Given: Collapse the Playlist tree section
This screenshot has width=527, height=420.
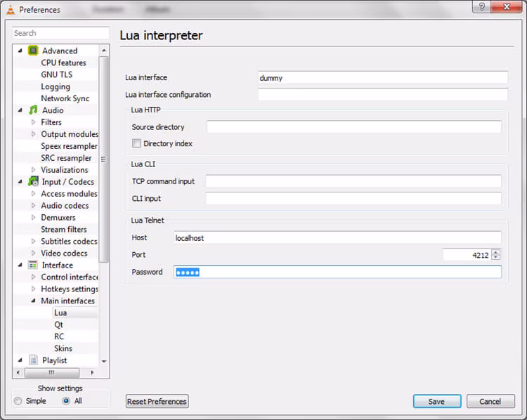Looking at the screenshot, I should pos(20,360).
